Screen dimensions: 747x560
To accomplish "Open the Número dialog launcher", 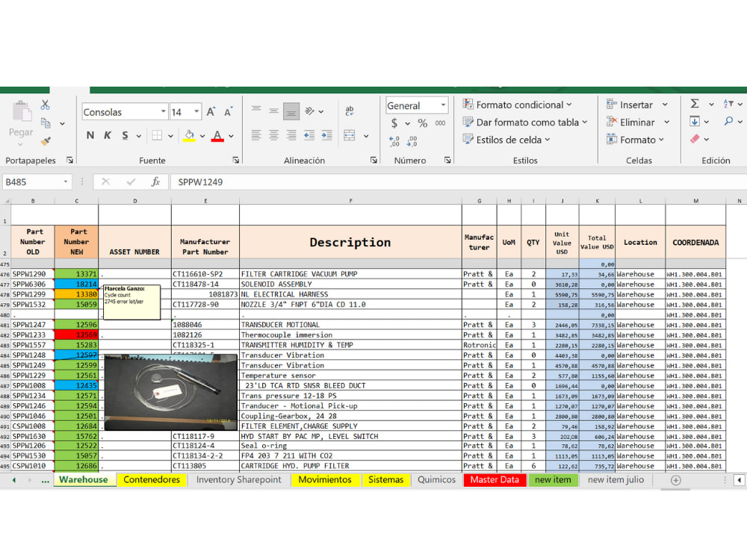I will 447,161.
